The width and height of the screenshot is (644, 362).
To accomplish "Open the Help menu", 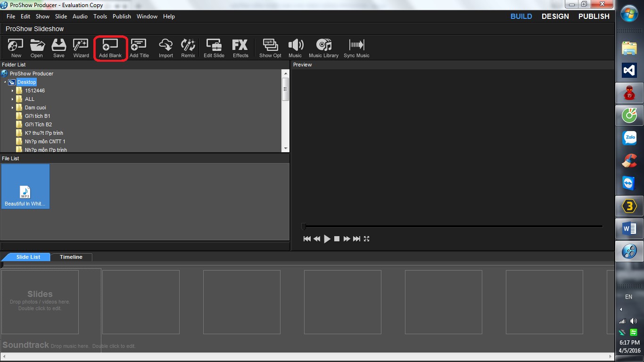I will [x=169, y=16].
